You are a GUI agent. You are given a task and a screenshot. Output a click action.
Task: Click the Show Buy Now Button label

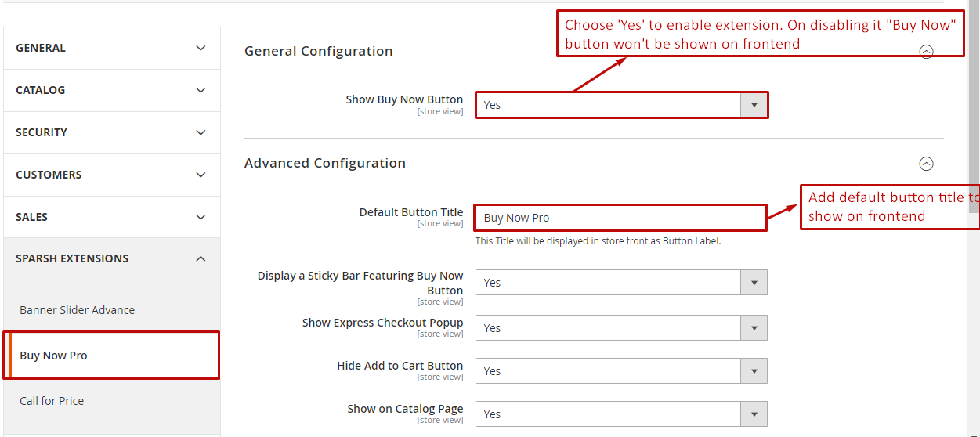pos(404,99)
